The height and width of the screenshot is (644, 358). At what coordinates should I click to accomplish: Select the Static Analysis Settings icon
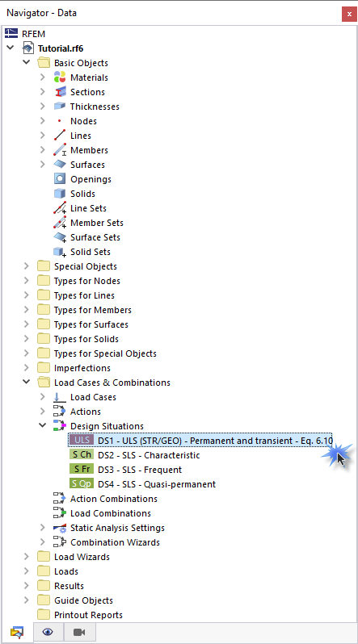coord(60,528)
